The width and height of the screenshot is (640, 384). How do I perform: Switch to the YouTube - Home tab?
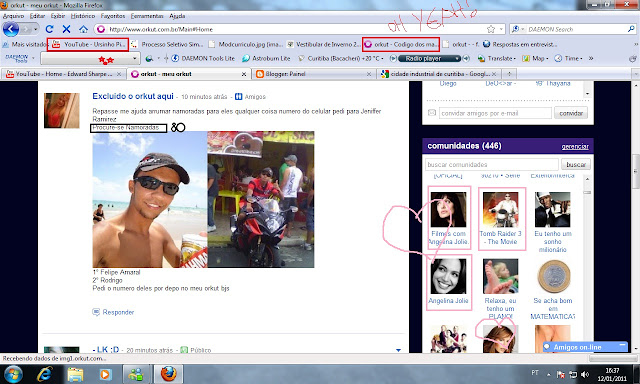[x=63, y=74]
